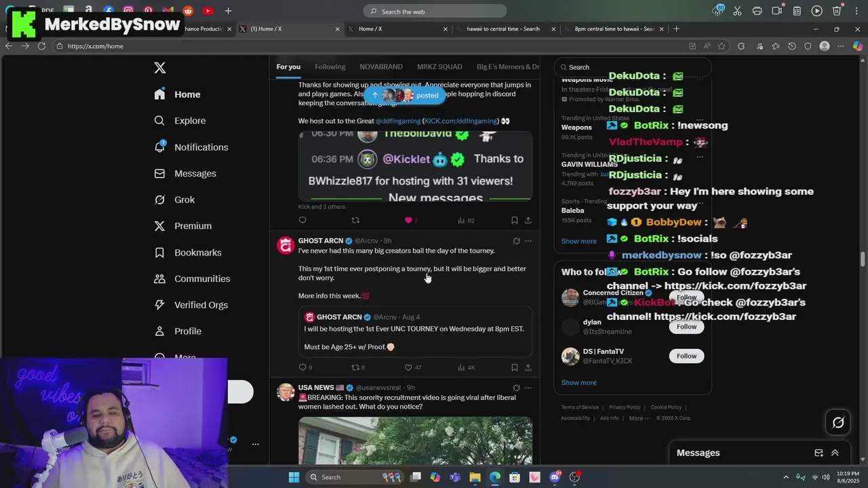The image size is (868, 488).
Task: Open the Weapons trending topic
Action: (x=576, y=127)
